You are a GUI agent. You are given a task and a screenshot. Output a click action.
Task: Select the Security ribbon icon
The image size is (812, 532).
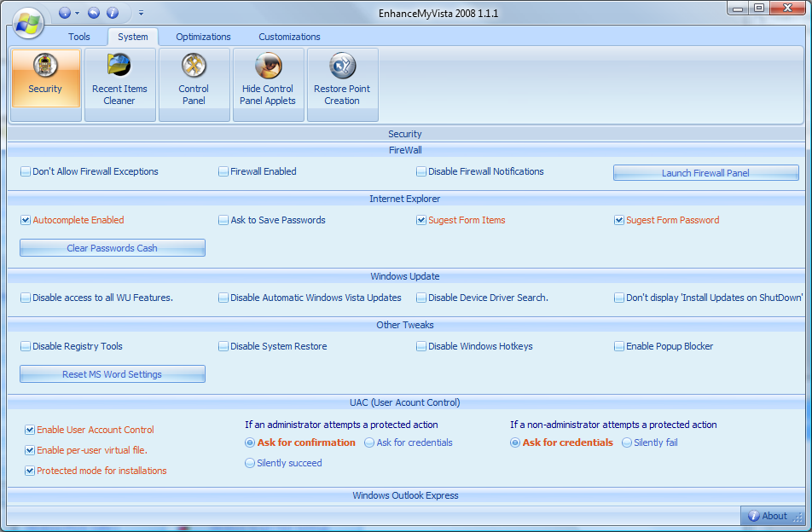(x=45, y=78)
